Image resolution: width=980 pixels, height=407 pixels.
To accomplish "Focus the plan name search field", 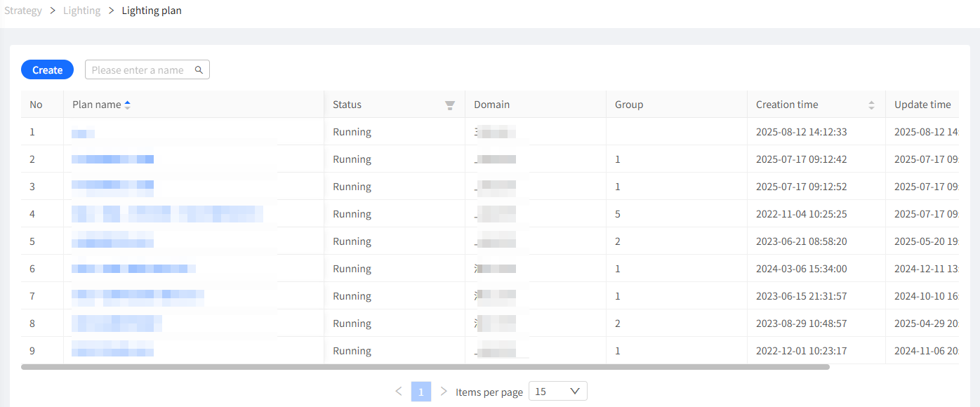I will 147,70.
